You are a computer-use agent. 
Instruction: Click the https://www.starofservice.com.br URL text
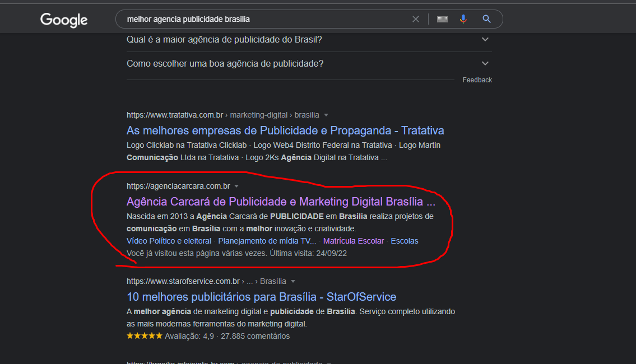[x=183, y=281]
